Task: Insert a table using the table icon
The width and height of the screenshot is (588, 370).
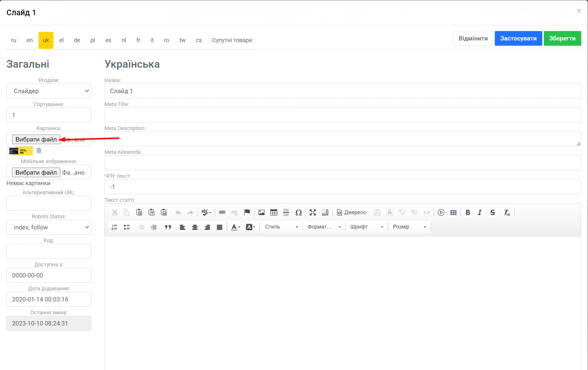Action: point(273,212)
